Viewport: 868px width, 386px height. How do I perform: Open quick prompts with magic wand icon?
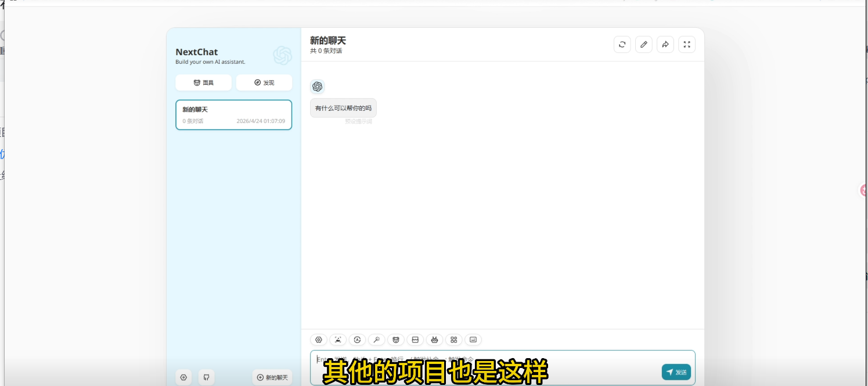pyautogui.click(x=376, y=340)
